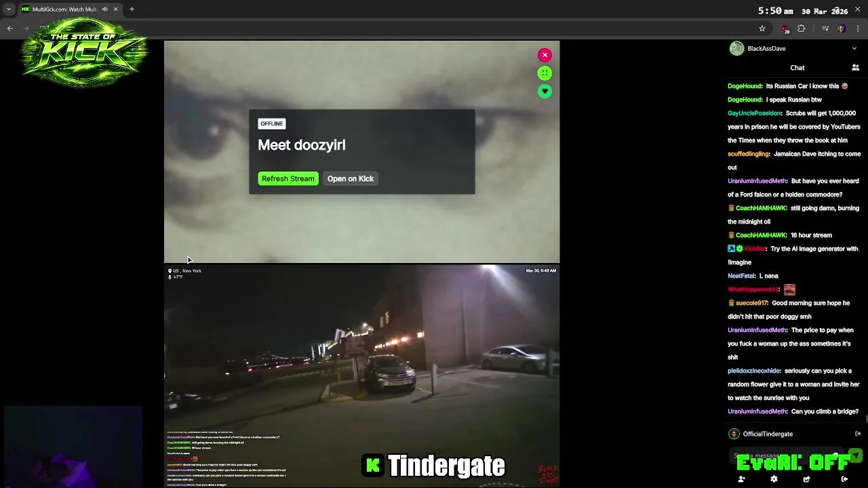Click bottom-right exit arrow icon
This screenshot has width=868, height=488.
pyautogui.click(x=844, y=479)
